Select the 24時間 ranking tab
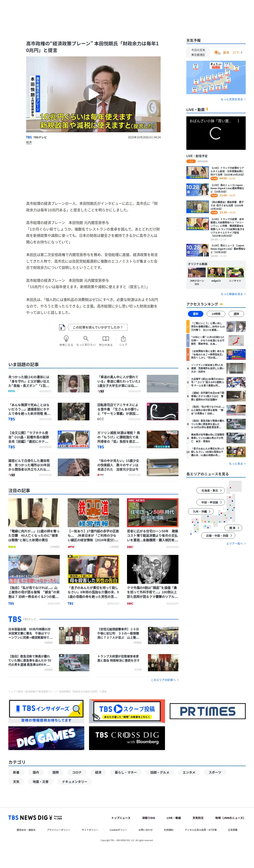 click(x=216, y=314)
